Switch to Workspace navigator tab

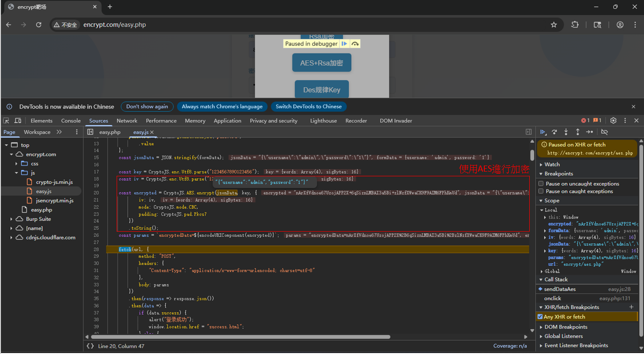(x=37, y=132)
